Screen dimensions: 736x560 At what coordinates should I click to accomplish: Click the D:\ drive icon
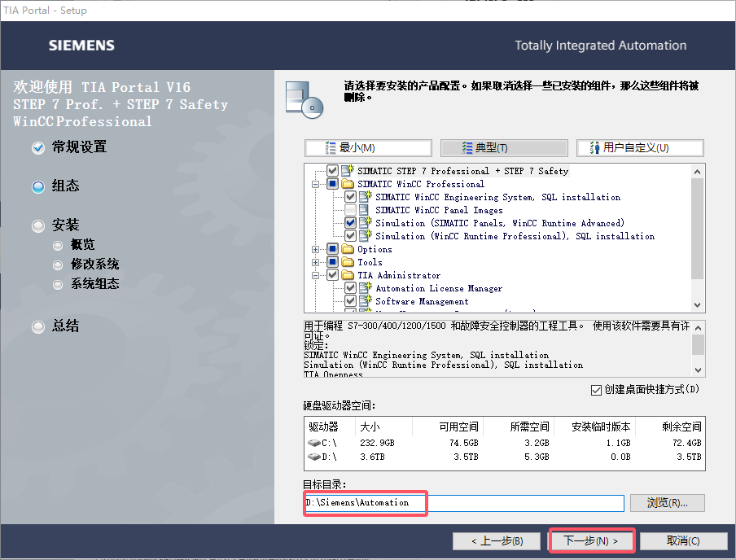coord(314,457)
